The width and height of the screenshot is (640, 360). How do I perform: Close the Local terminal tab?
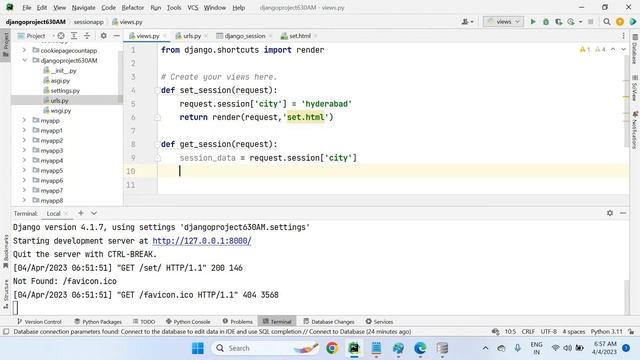click(67, 213)
